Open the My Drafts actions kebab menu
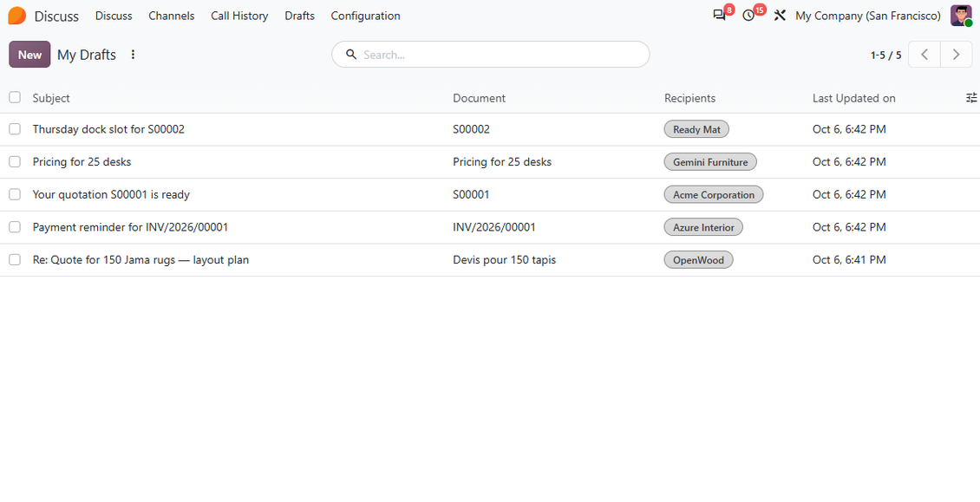 pyautogui.click(x=133, y=55)
